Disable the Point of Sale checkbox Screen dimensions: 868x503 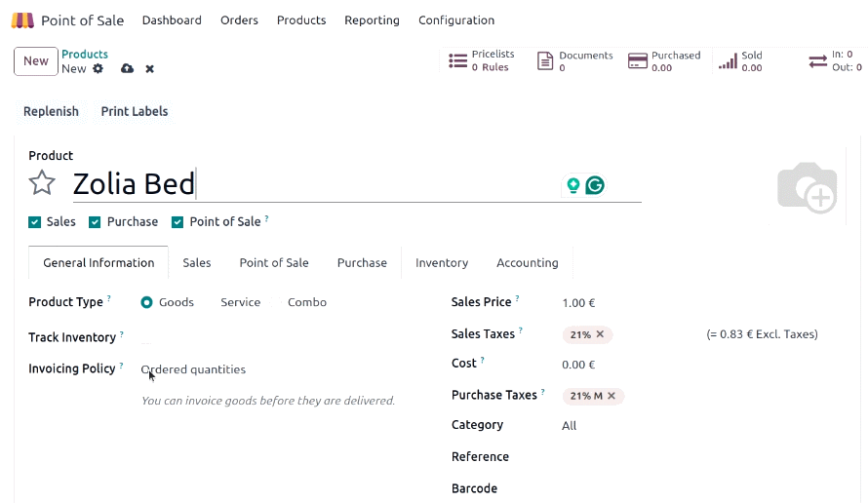click(178, 222)
